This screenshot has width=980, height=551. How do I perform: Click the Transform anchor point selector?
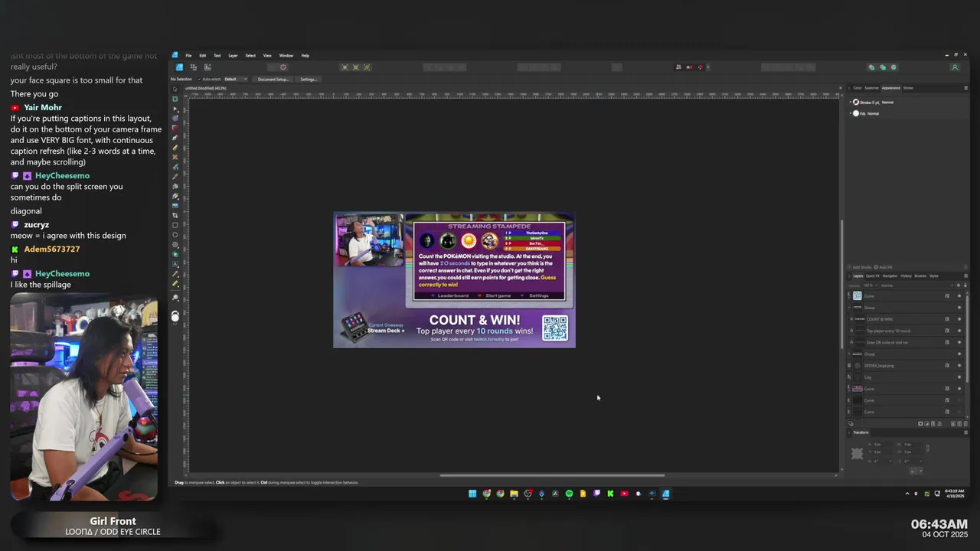click(857, 454)
